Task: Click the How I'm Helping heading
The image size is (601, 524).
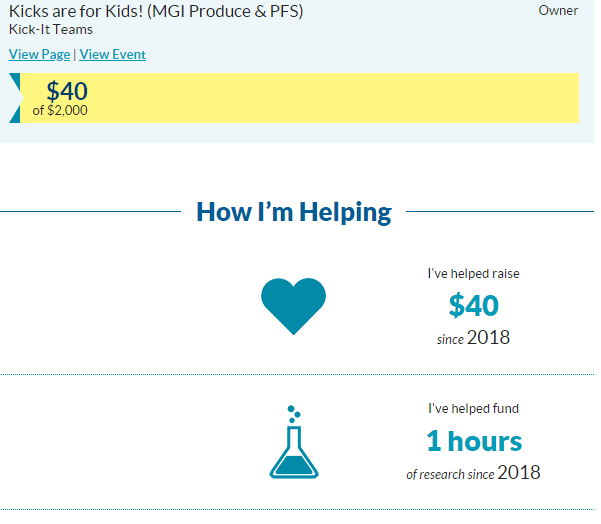Action: [x=293, y=212]
